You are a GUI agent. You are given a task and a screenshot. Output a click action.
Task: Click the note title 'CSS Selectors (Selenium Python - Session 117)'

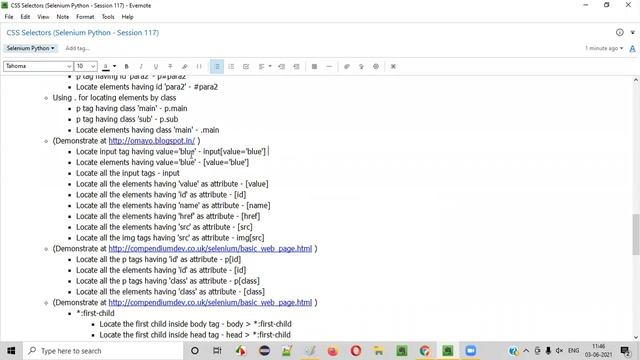click(x=82, y=33)
